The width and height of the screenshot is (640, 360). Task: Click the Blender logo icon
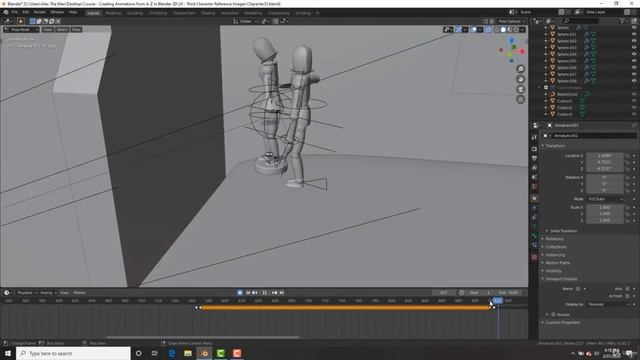(6, 13)
